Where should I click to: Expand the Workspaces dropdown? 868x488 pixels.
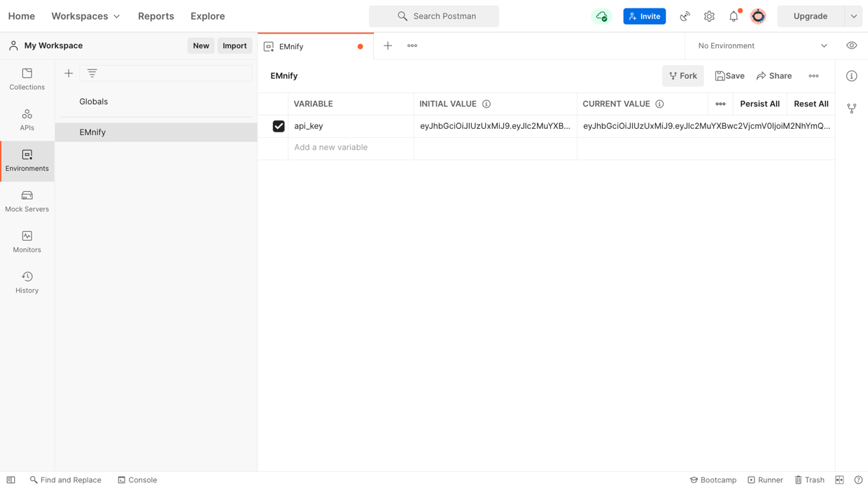coord(85,15)
